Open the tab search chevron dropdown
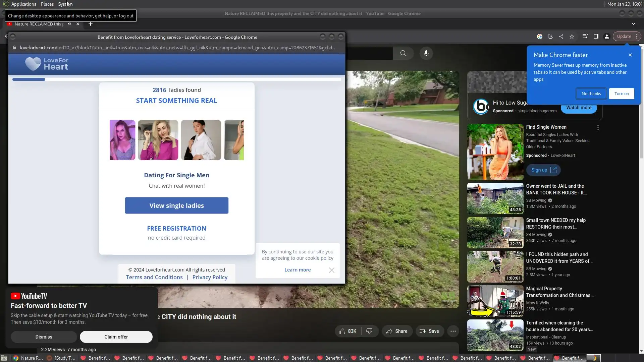The height and width of the screenshot is (362, 644). coord(634,24)
